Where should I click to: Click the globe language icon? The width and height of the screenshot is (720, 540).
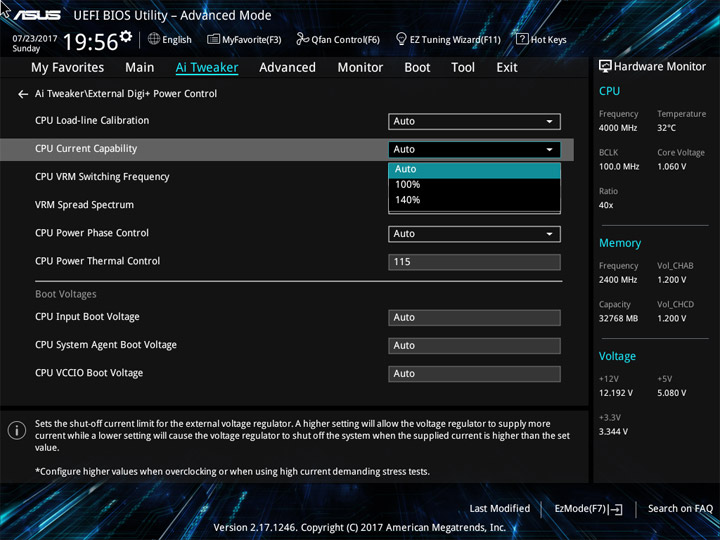coord(154,39)
